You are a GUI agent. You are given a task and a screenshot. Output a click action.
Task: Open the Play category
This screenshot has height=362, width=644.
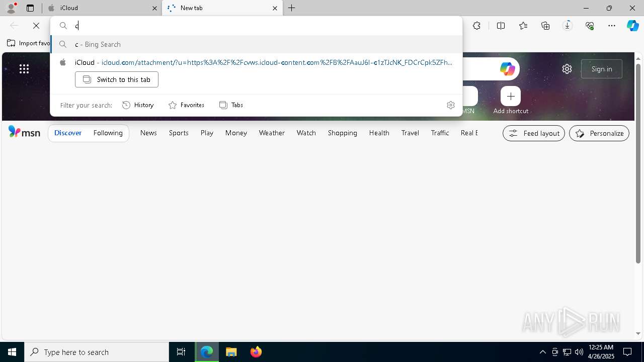[x=207, y=133]
